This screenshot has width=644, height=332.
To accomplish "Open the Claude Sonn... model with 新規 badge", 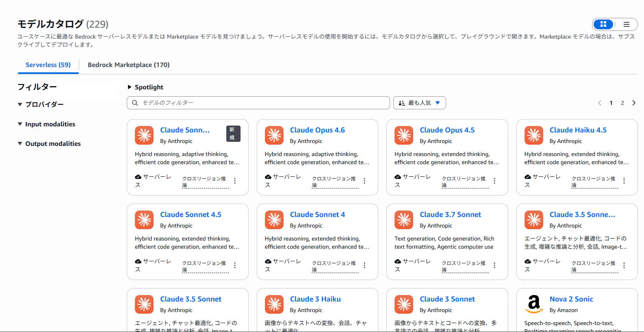I will pyautogui.click(x=185, y=130).
